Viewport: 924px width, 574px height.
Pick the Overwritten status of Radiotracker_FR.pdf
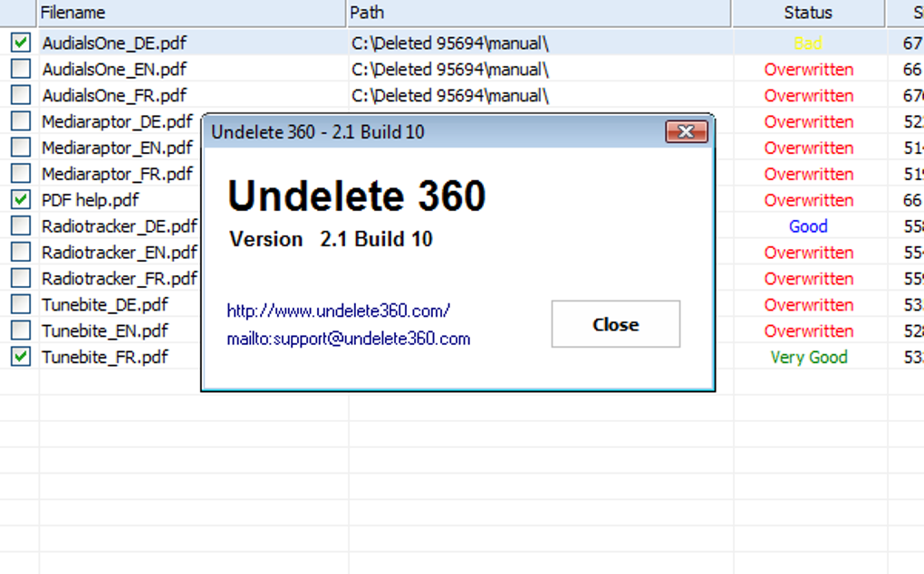808,279
